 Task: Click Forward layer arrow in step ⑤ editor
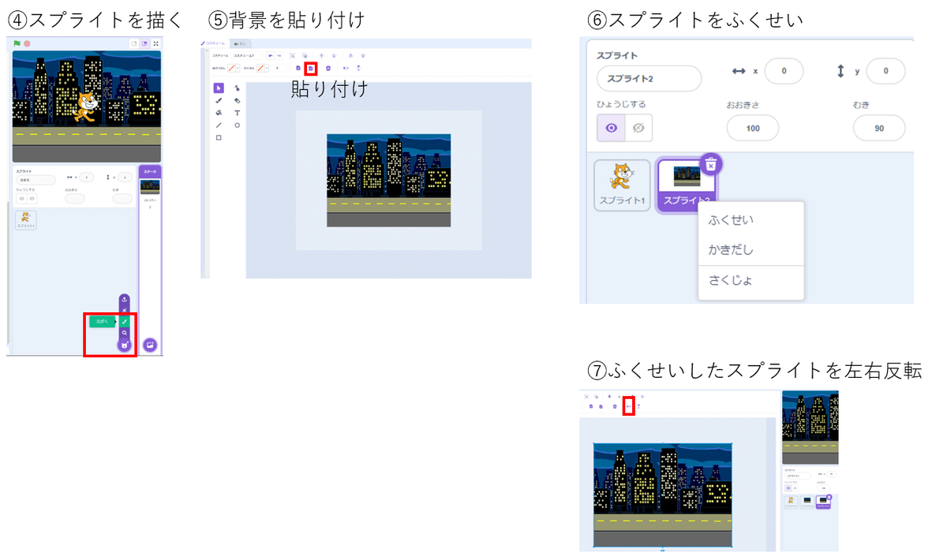click(321, 56)
